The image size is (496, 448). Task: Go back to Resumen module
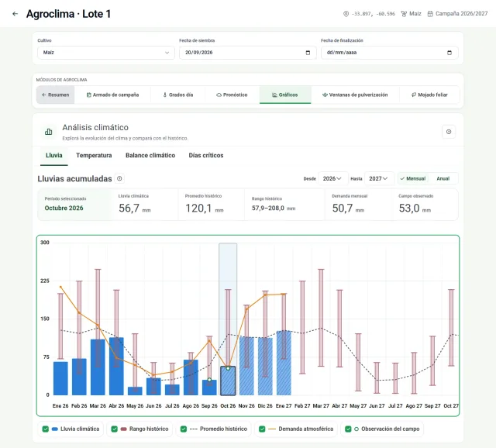[55, 95]
